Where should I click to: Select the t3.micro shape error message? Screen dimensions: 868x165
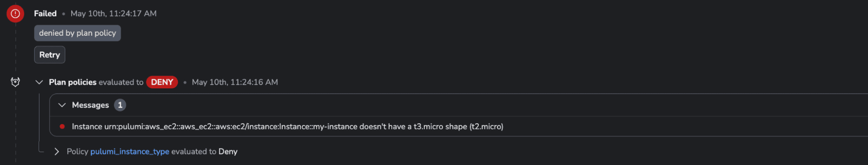(287, 127)
